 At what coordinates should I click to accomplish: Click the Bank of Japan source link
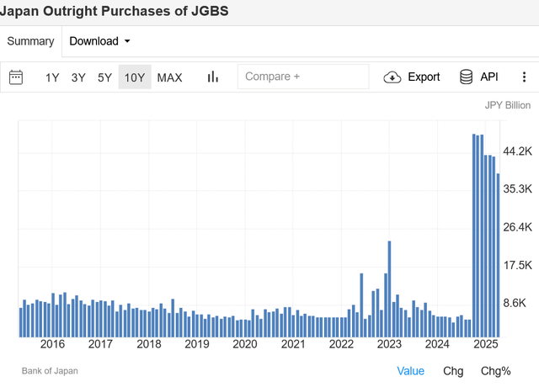pyautogui.click(x=50, y=371)
